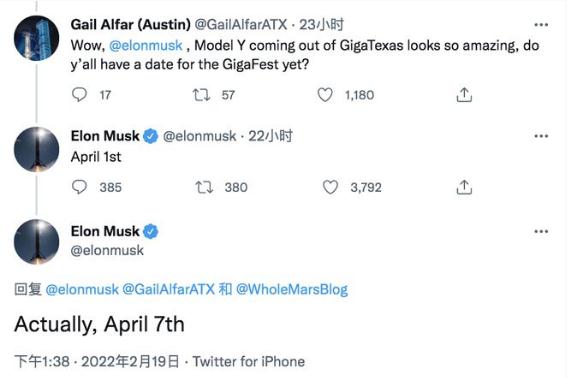Like Gail Alfar's tweet with 1,180 likes
Image resolution: width=567 pixels, height=378 pixels.
pyautogui.click(x=325, y=95)
